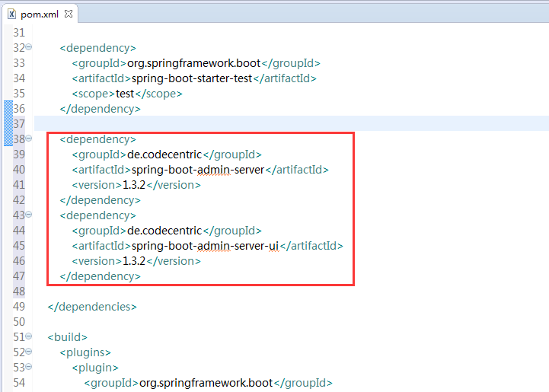Click line number 50 in the gutter

19,322
